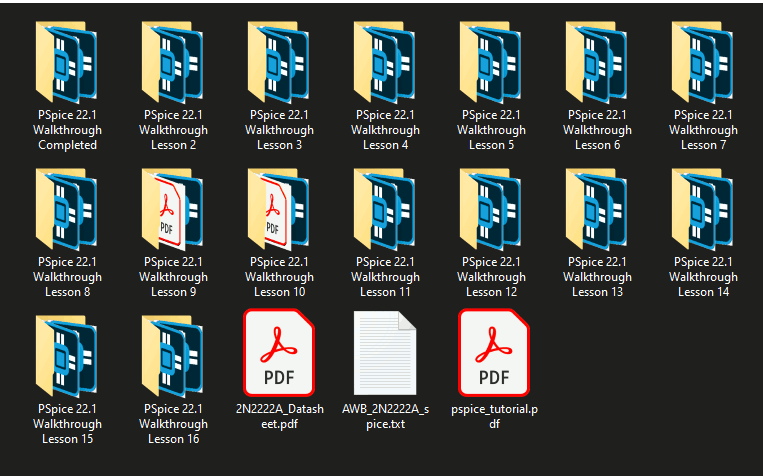Select the 2N2222A_Datasheet.pdf file icon
The image size is (763, 476).
coord(279,353)
